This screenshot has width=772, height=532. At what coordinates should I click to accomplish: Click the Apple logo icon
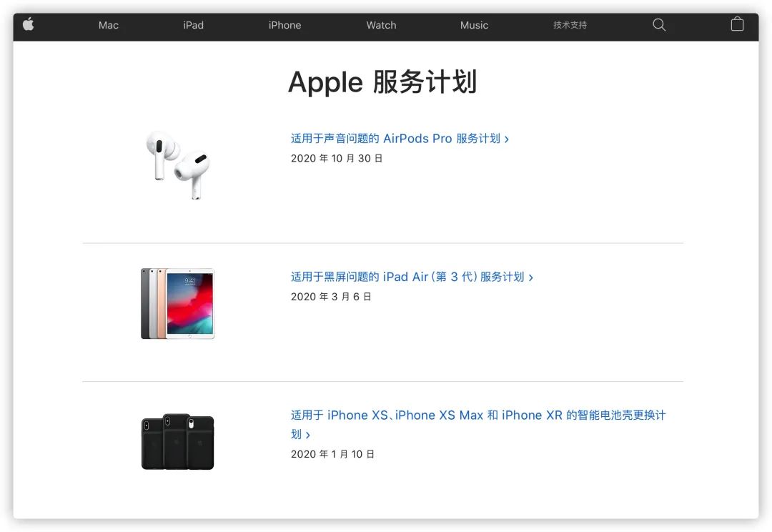click(29, 24)
